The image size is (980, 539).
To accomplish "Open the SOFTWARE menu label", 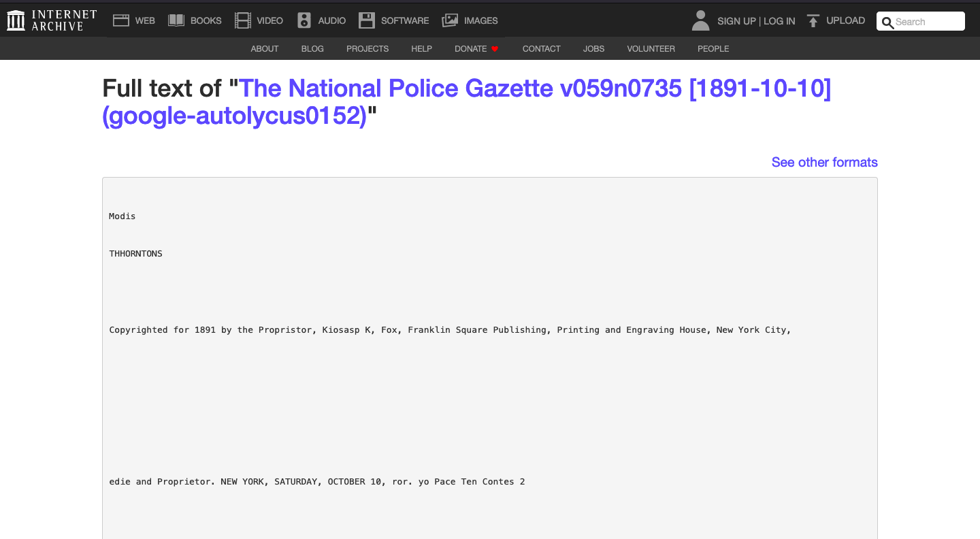I will coord(405,21).
